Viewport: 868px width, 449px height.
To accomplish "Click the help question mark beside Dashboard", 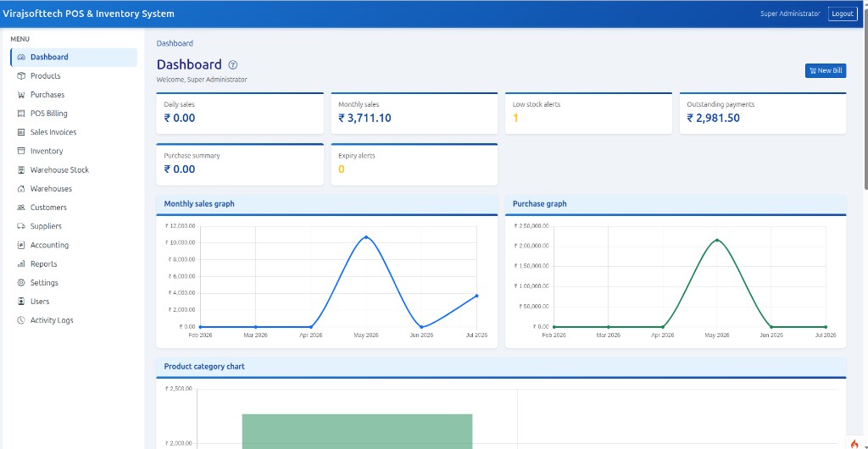I will click(x=233, y=64).
